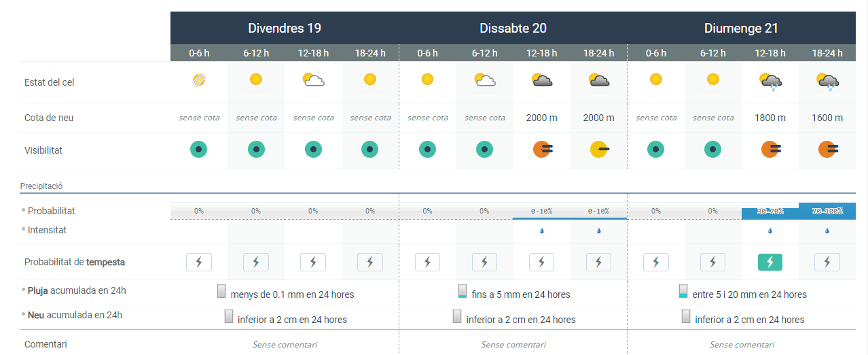Click Dissabte 18-24 h yellow visibility icon
The height and width of the screenshot is (355, 868).
coord(600,149)
